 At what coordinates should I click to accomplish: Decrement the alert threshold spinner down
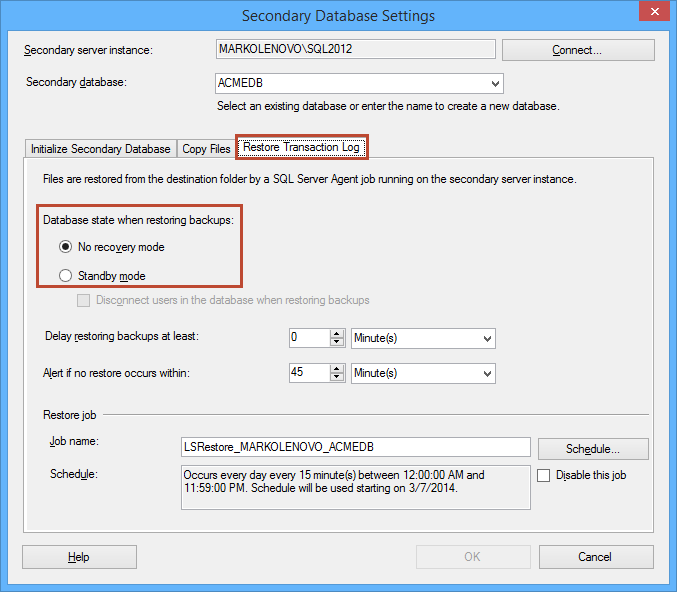point(337,378)
